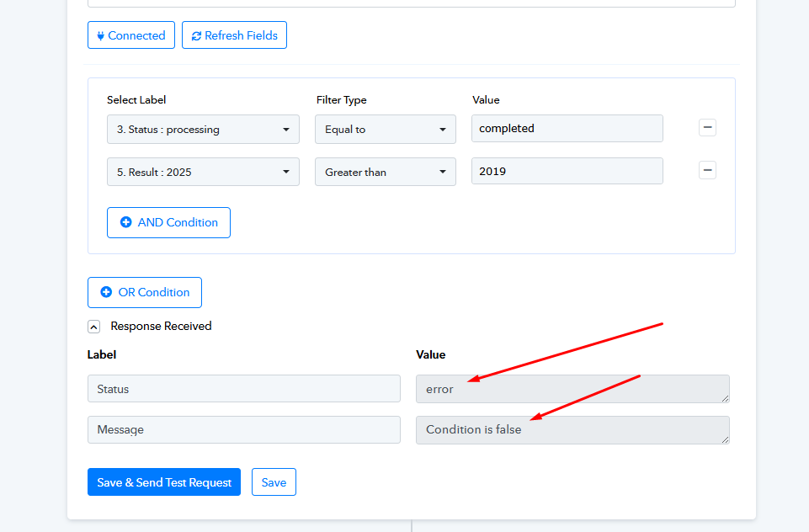
Task: Click the 'Select Label' column heading
Action: (x=136, y=99)
